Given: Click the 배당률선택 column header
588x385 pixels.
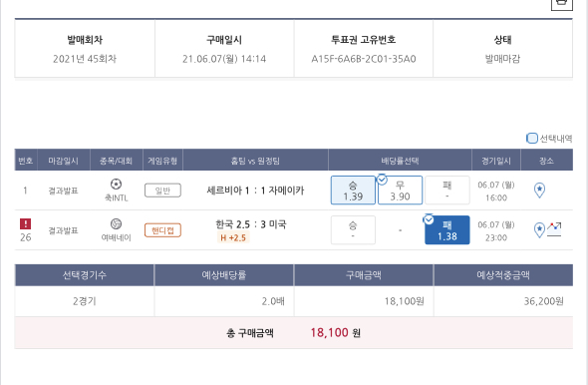Looking at the screenshot, I should click(400, 161).
